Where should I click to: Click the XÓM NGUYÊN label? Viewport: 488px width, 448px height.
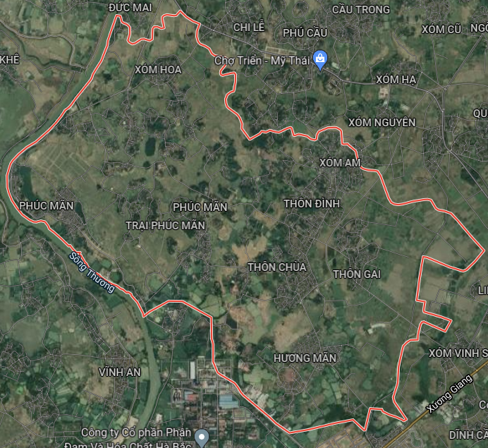382,123
